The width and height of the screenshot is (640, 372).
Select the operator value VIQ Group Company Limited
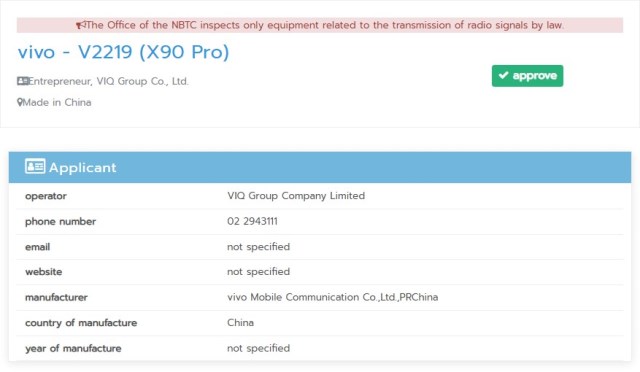(296, 196)
